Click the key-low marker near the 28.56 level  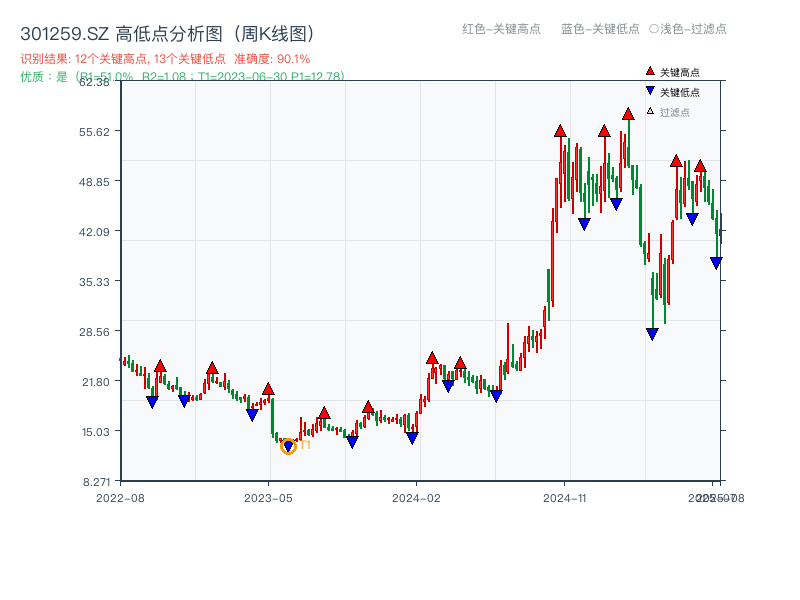(x=652, y=334)
